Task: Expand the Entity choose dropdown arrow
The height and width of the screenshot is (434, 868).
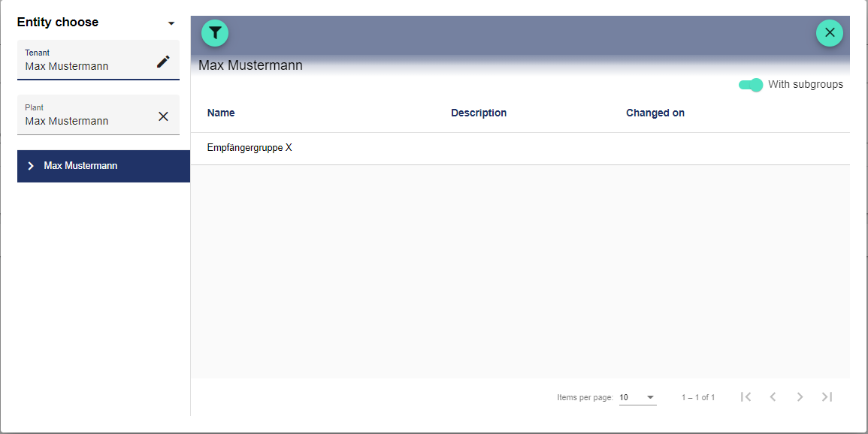Action: click(171, 23)
